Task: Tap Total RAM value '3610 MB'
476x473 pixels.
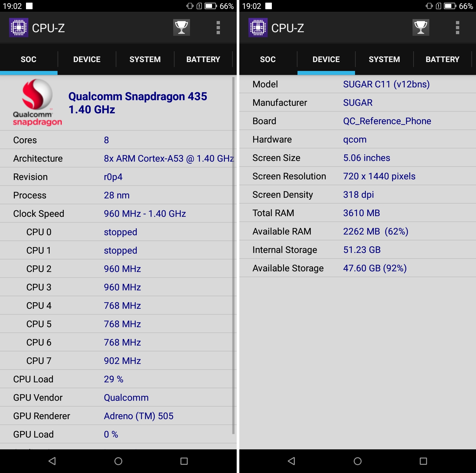Action: [x=362, y=213]
